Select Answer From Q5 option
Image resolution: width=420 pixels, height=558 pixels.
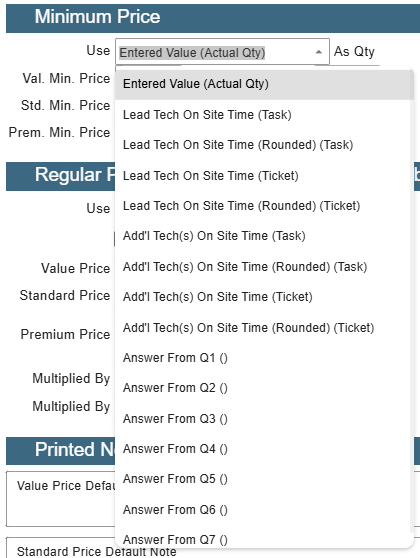[x=264, y=479]
